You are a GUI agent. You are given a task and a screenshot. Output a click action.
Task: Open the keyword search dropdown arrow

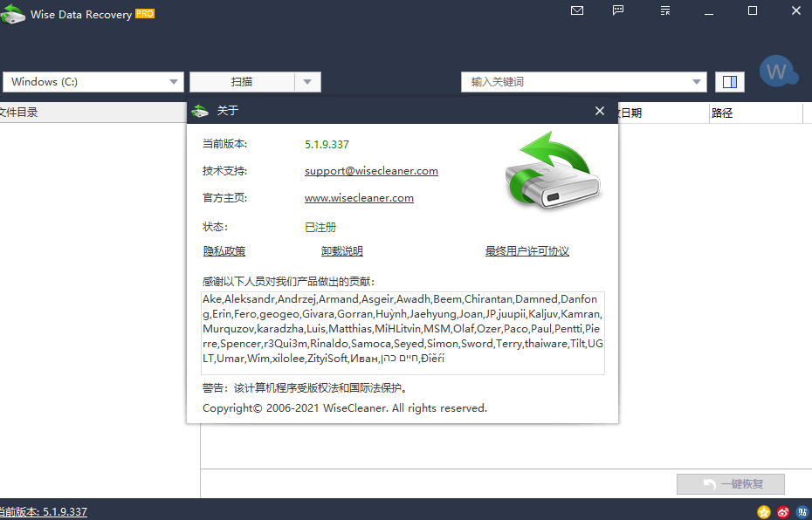pos(696,81)
